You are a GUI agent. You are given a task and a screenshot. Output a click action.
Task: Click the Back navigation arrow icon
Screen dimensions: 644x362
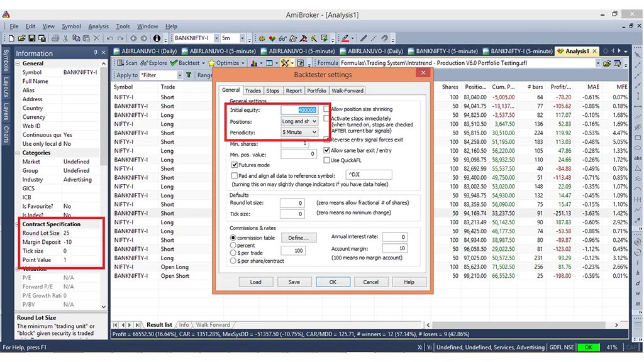pyautogui.click(x=133, y=38)
